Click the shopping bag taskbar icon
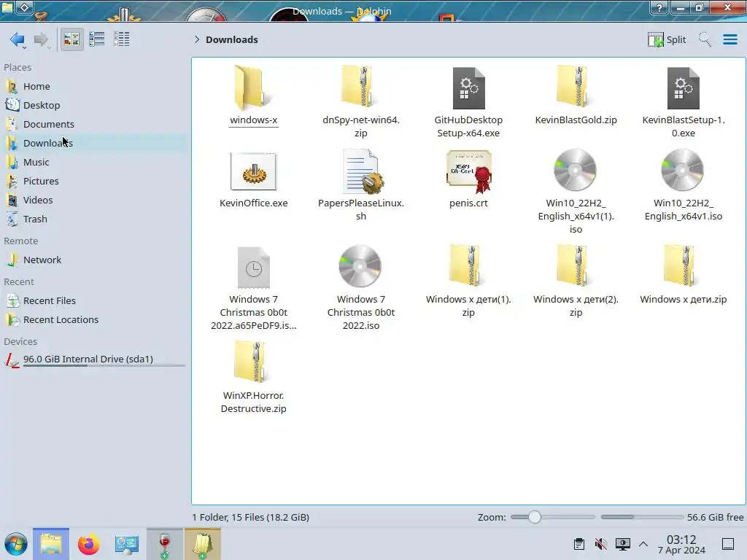 click(x=203, y=544)
